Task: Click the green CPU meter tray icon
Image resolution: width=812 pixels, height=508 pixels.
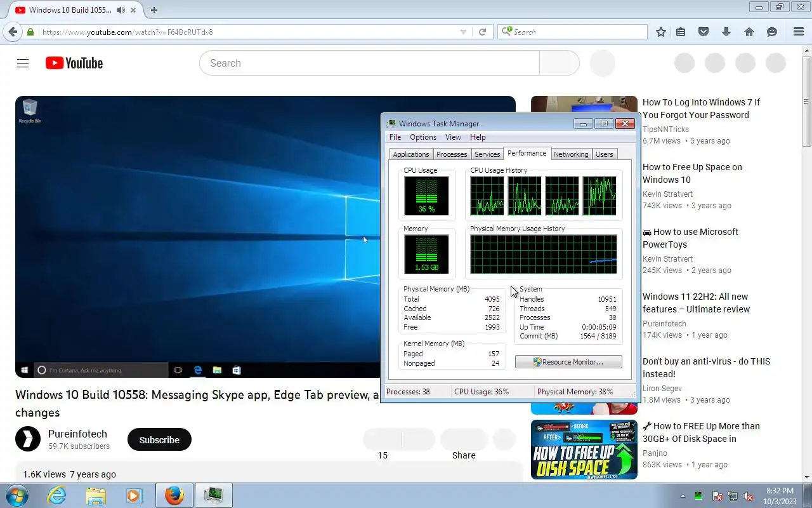Action: pyautogui.click(x=698, y=496)
